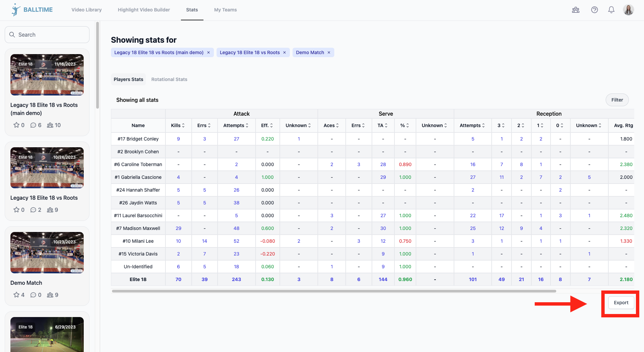
Task: Click the search magnifier icon
Action: pos(12,35)
